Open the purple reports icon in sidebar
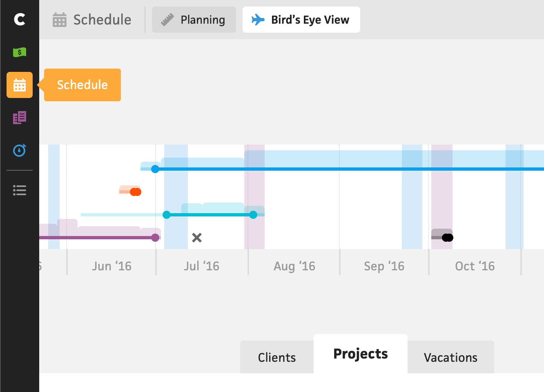This screenshot has height=392, width=544. click(20, 118)
